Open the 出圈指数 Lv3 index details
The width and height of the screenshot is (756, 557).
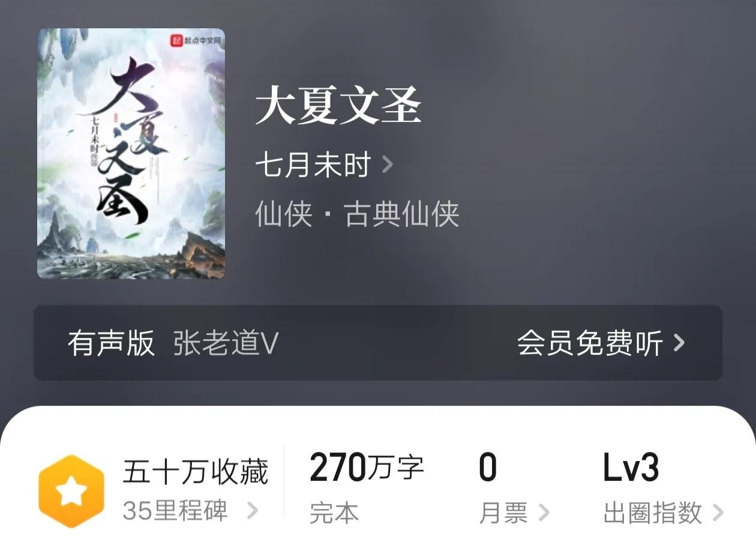653,513
